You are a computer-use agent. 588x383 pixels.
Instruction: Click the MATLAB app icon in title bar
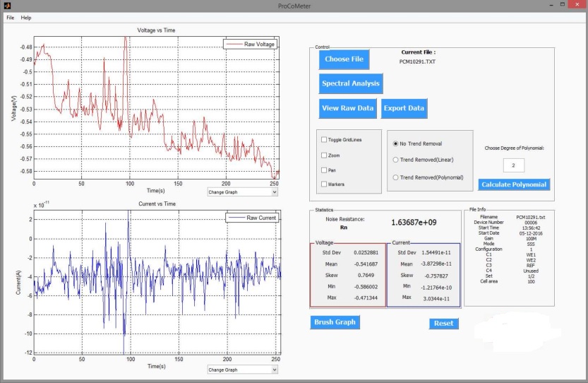tap(8, 6)
